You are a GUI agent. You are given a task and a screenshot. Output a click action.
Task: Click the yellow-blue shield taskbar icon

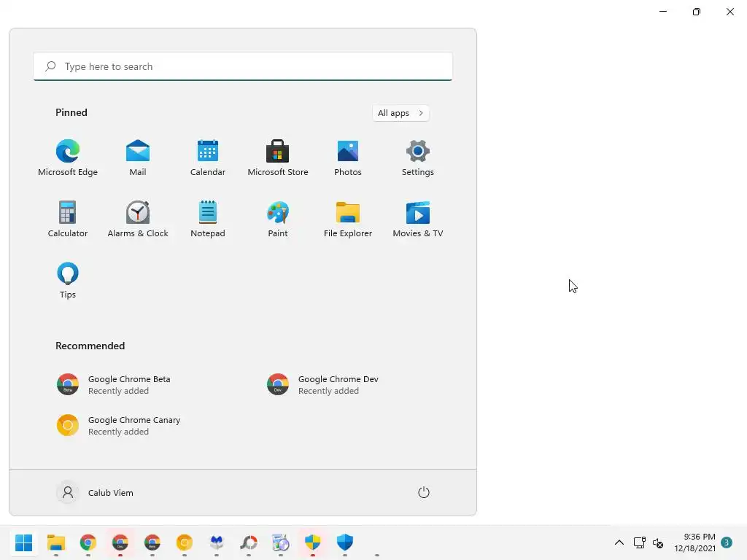pos(312,542)
